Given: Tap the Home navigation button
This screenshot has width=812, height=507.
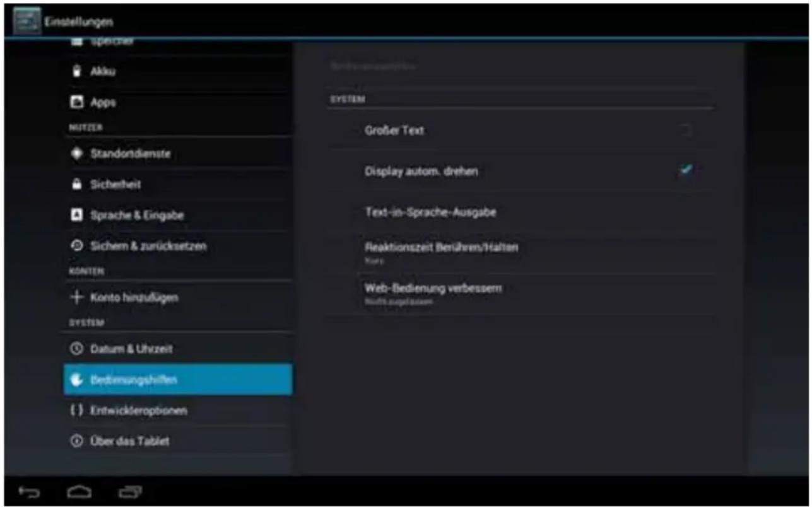Looking at the screenshot, I should tap(79, 492).
